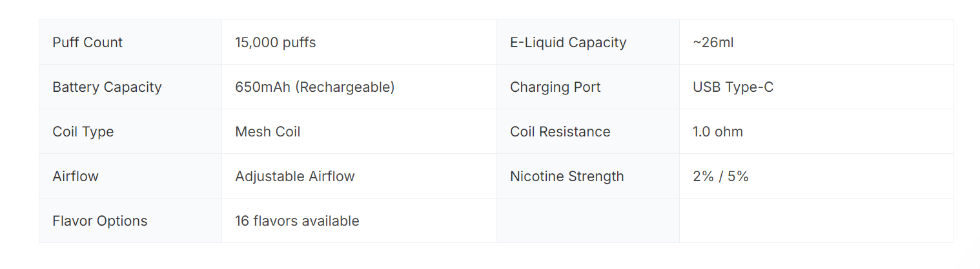980x269 pixels.
Task: Select the 650mAh (Rechargeable) value
Action: pyautogui.click(x=315, y=87)
